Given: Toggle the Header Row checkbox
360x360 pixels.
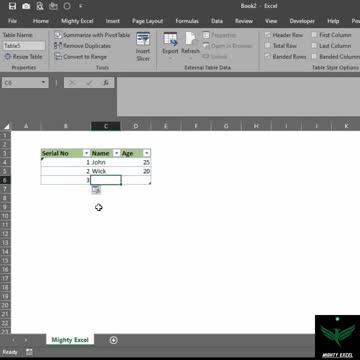Looking at the screenshot, I should click(x=268, y=35).
